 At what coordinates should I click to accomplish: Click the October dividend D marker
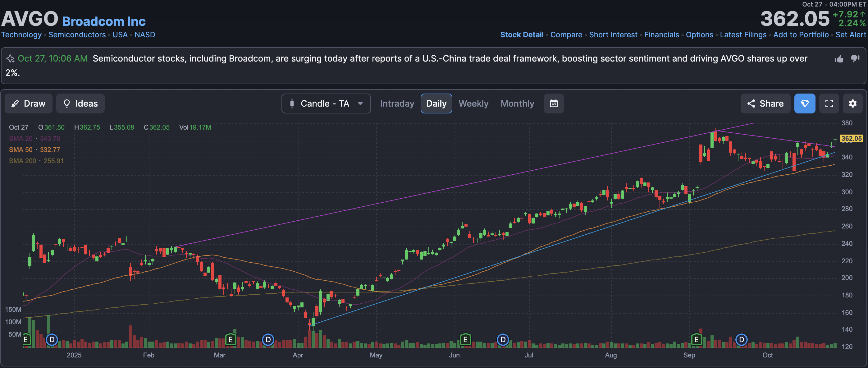(741, 340)
